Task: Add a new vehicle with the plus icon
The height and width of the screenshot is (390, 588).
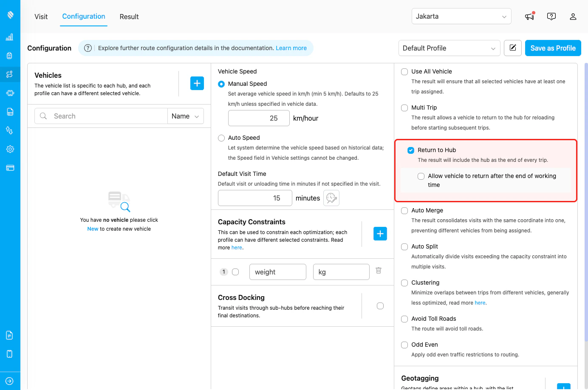Action: pyautogui.click(x=197, y=83)
